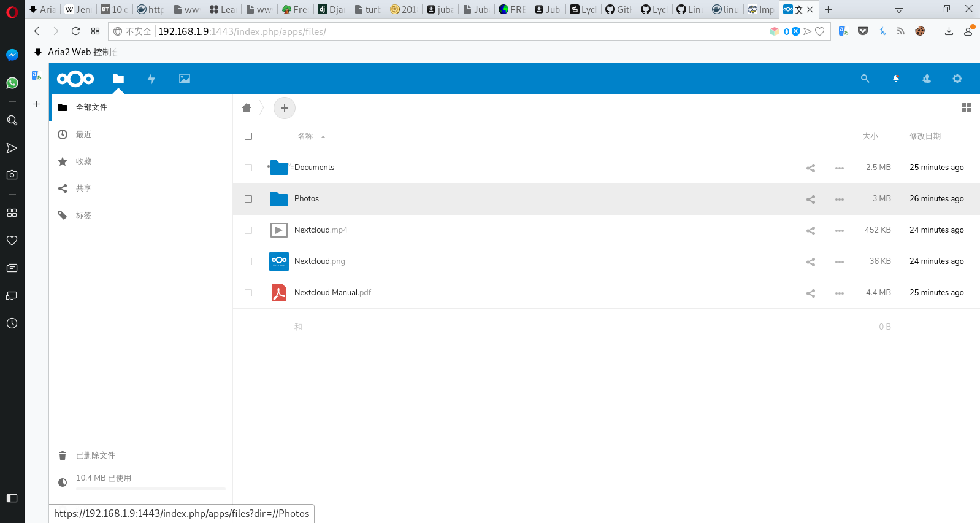Select All files in sidebar

pos(140,107)
